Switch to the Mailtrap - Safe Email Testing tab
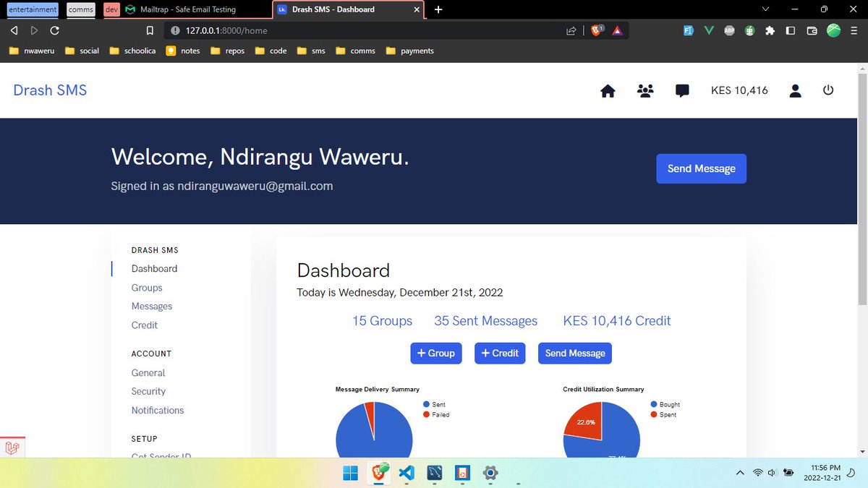The image size is (868, 488). (x=190, y=9)
